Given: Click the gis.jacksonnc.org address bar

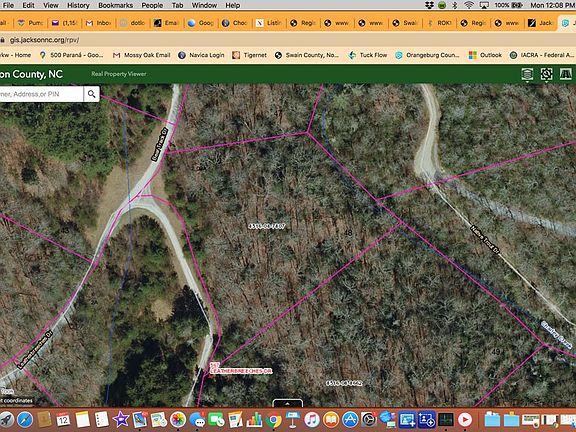Looking at the screenshot, I should point(44,40).
